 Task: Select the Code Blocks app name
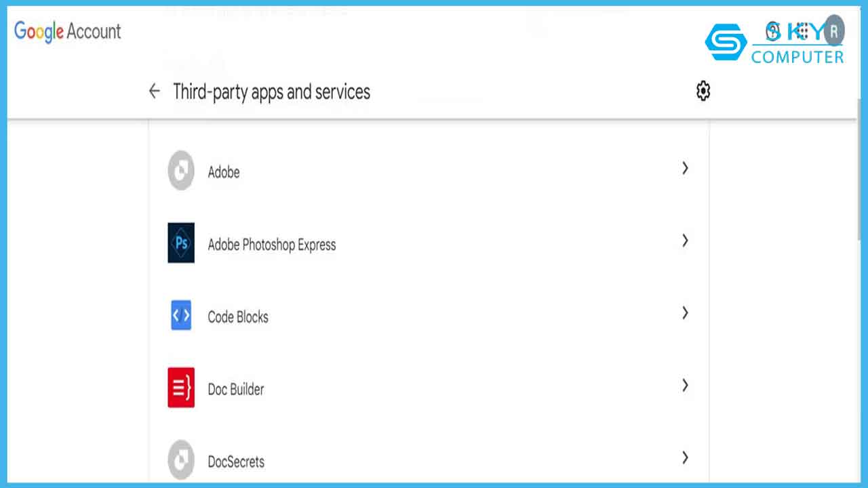click(238, 317)
